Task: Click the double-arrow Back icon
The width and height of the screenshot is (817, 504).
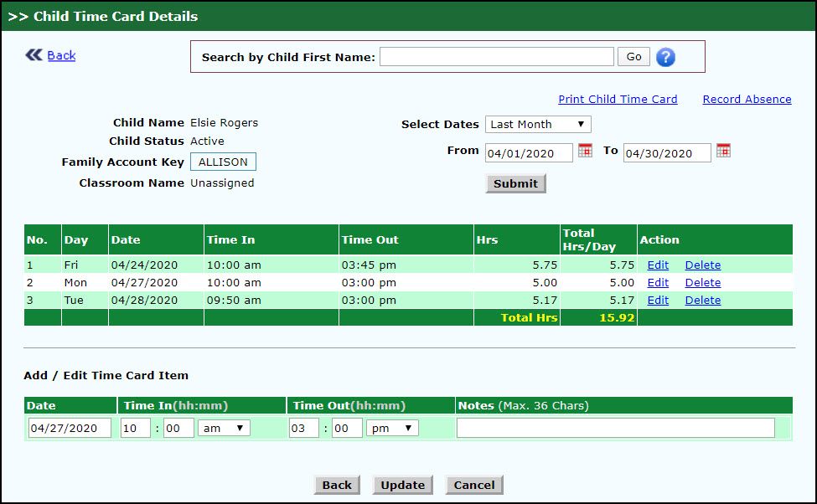Action: pyautogui.click(x=34, y=55)
